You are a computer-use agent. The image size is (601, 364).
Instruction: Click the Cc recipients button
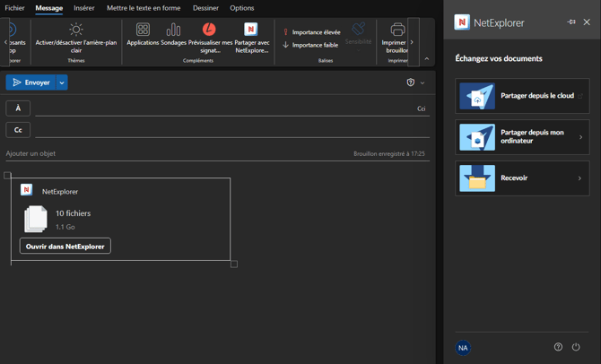pos(18,130)
